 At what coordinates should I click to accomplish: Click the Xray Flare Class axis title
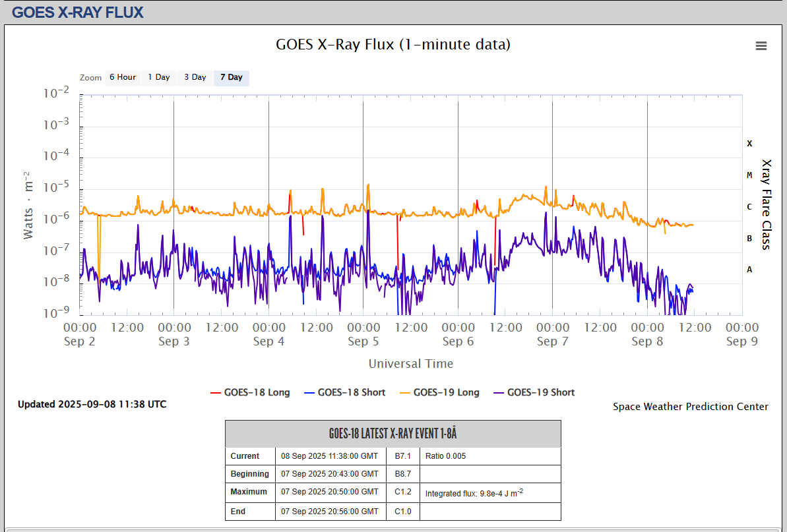tap(766, 204)
